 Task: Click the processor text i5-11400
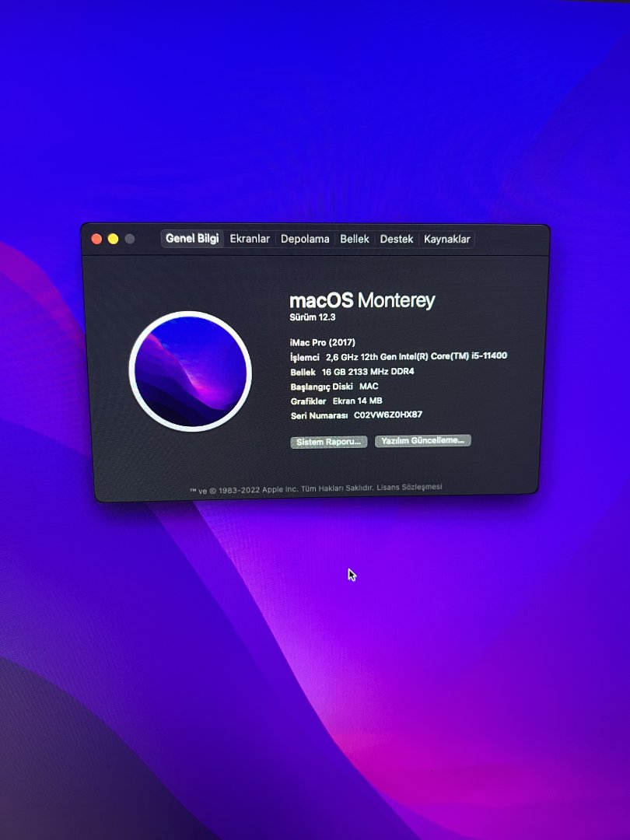point(489,355)
